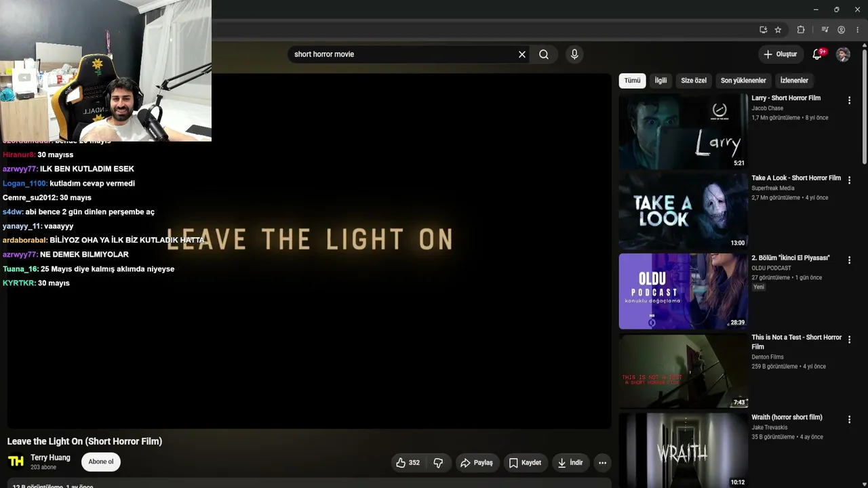Image resolution: width=868 pixels, height=488 pixels.
Task: Open options for Larry - Short Horror Film
Action: 849,100
